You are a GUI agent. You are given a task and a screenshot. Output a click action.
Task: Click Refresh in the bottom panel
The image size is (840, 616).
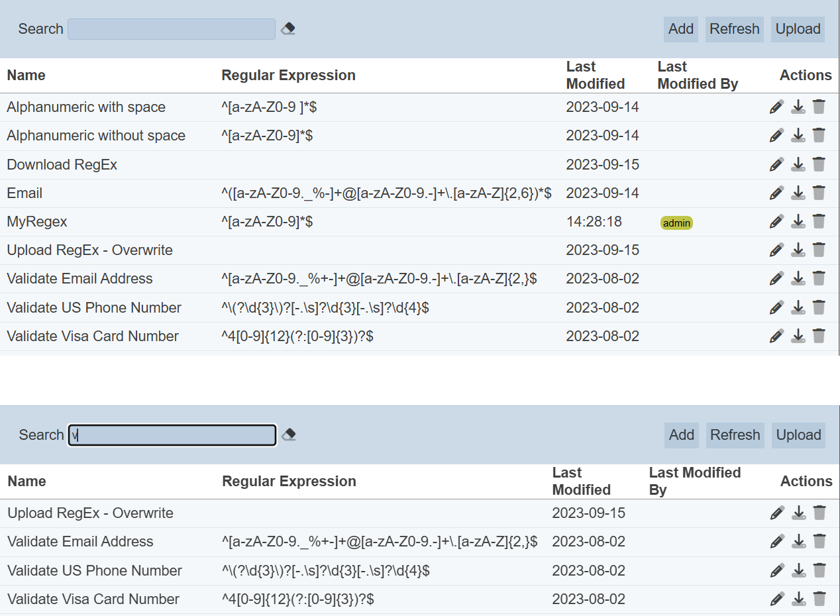click(x=735, y=435)
